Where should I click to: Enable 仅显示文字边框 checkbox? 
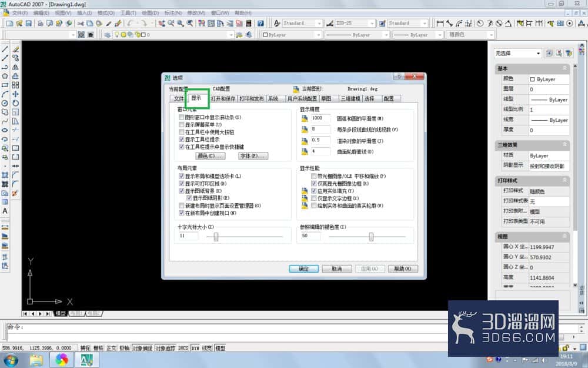[x=314, y=198]
